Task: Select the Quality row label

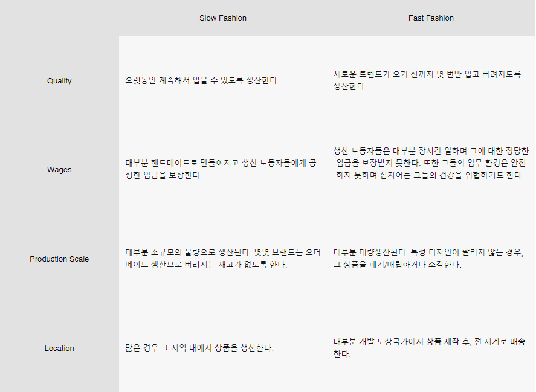Action: pos(59,81)
